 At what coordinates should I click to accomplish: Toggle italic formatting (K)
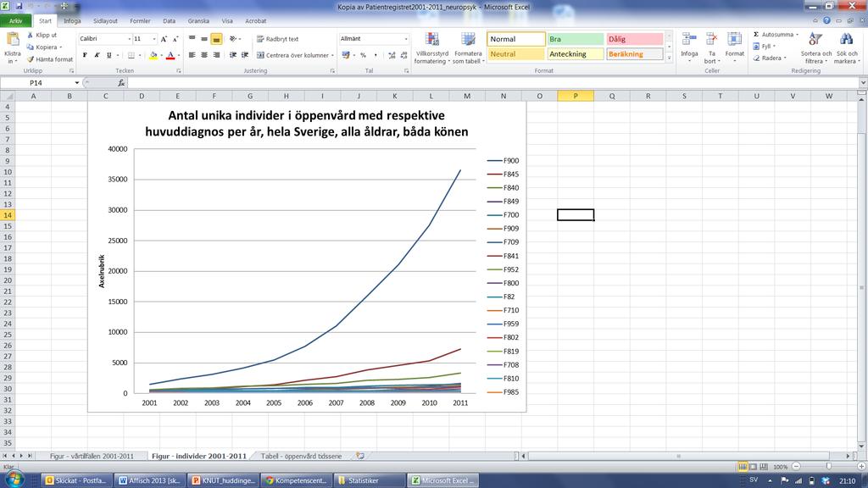pos(97,55)
